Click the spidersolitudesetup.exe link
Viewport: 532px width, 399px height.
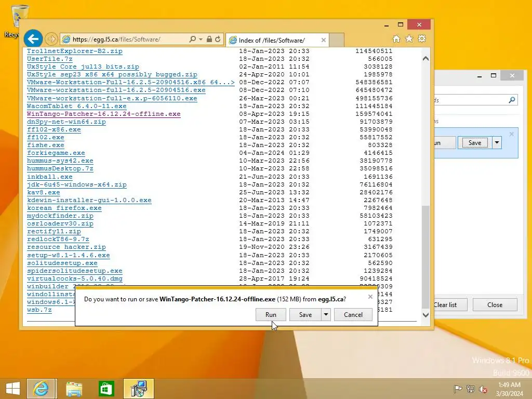(75, 271)
